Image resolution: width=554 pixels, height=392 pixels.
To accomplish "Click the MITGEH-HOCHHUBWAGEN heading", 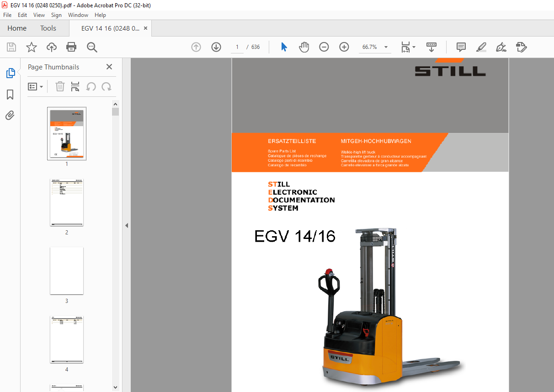I will click(x=376, y=141).
